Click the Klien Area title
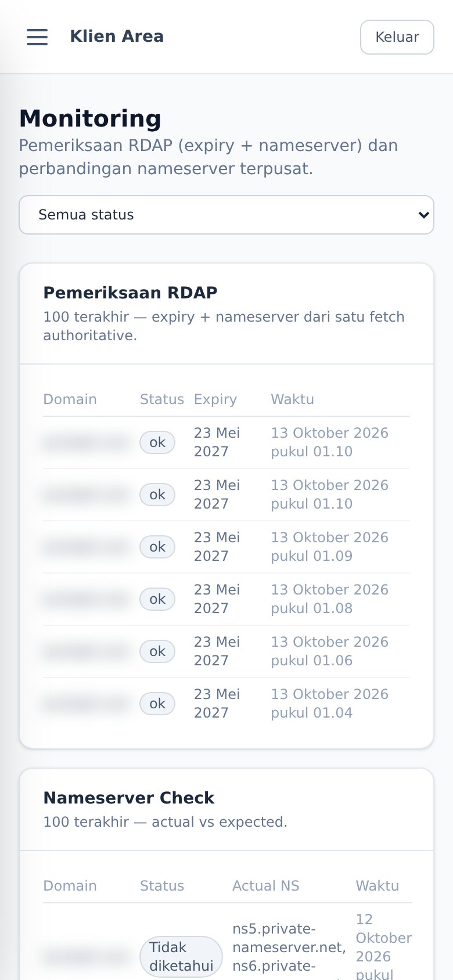453x980 pixels. (117, 37)
